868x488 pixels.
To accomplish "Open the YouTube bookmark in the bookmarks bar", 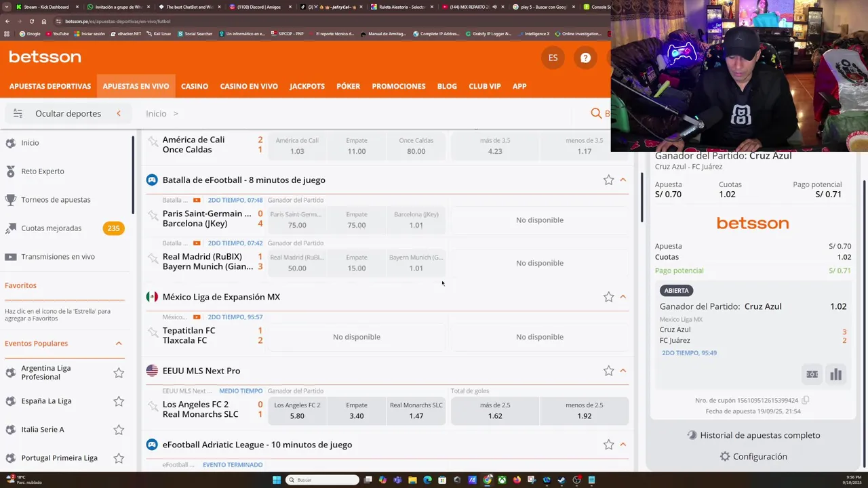I will click(57, 33).
